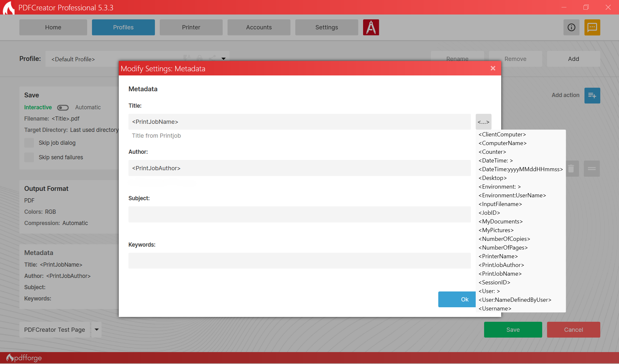This screenshot has width=619, height=364.
Task: Choose the <InputFilename> token
Action: [500, 204]
